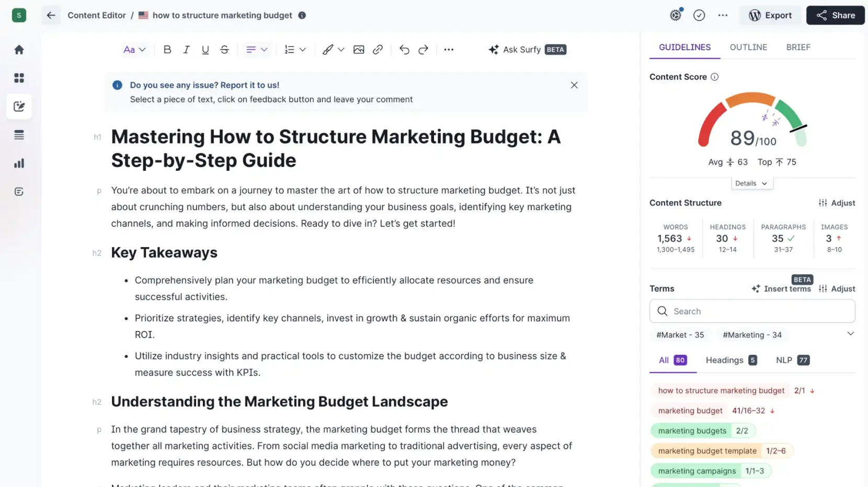Open settings via the gear icon with notification dot
This screenshot has height=487, width=868.
pyautogui.click(x=675, y=15)
